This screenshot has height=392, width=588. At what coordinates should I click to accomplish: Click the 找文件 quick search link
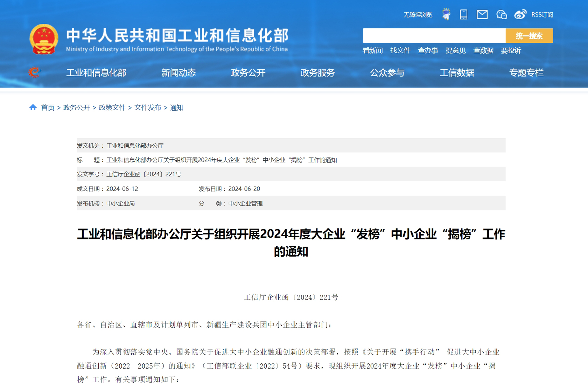(400, 50)
